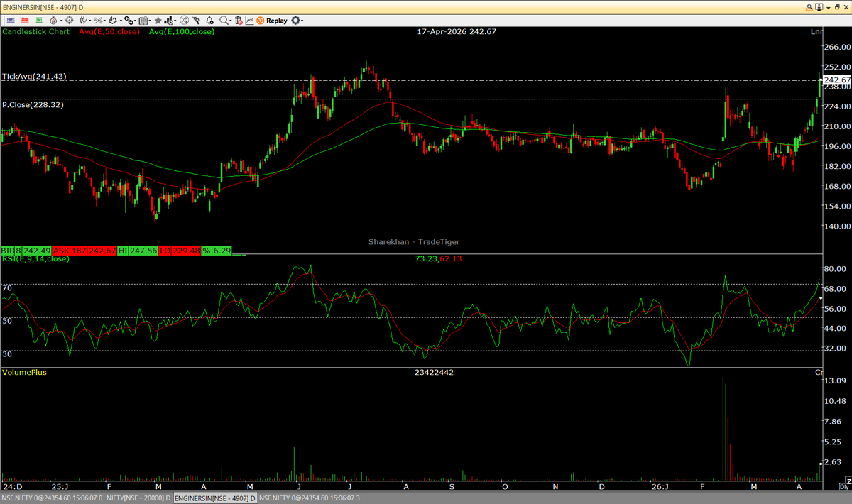The width and height of the screenshot is (852, 504).
Task: Click the chain link icon
Action: point(129,21)
